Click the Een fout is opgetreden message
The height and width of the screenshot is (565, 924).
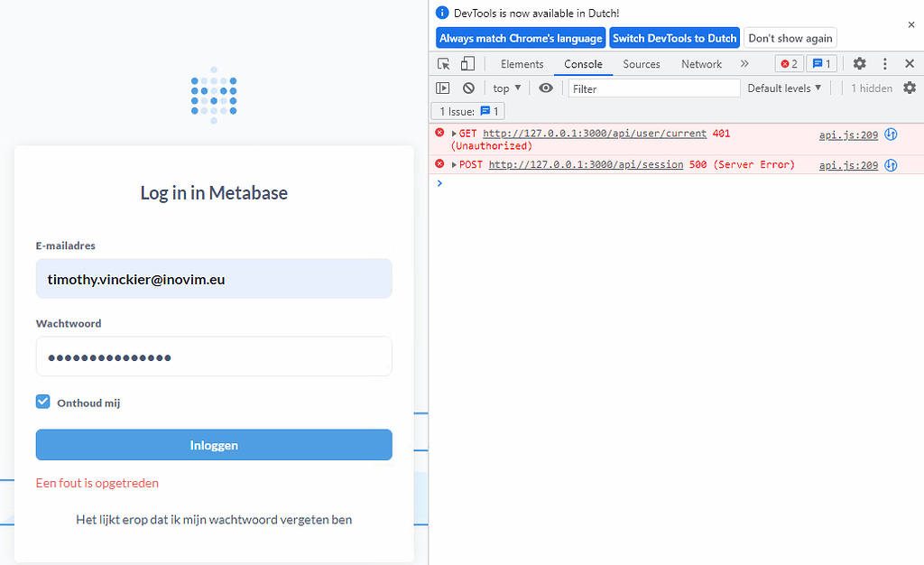tap(97, 483)
